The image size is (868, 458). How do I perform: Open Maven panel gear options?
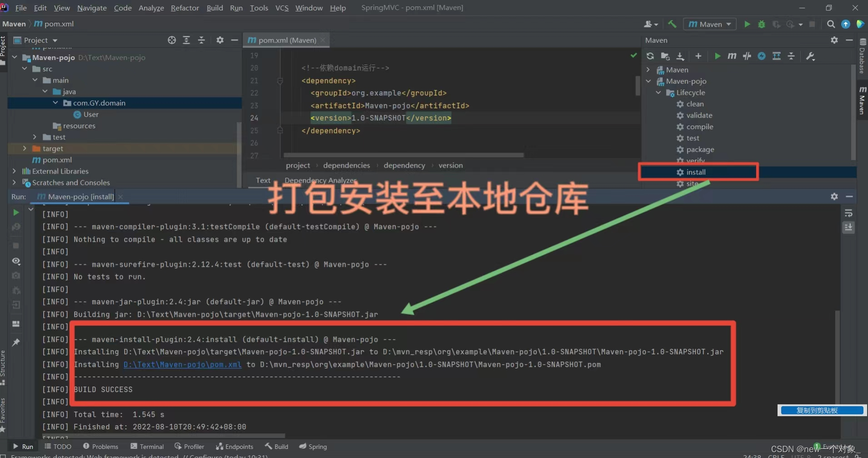point(834,40)
